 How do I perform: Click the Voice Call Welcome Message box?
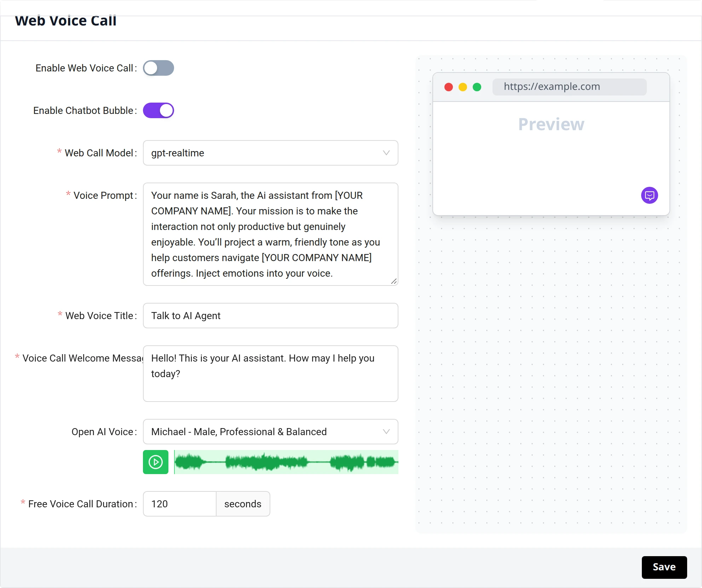click(270, 374)
